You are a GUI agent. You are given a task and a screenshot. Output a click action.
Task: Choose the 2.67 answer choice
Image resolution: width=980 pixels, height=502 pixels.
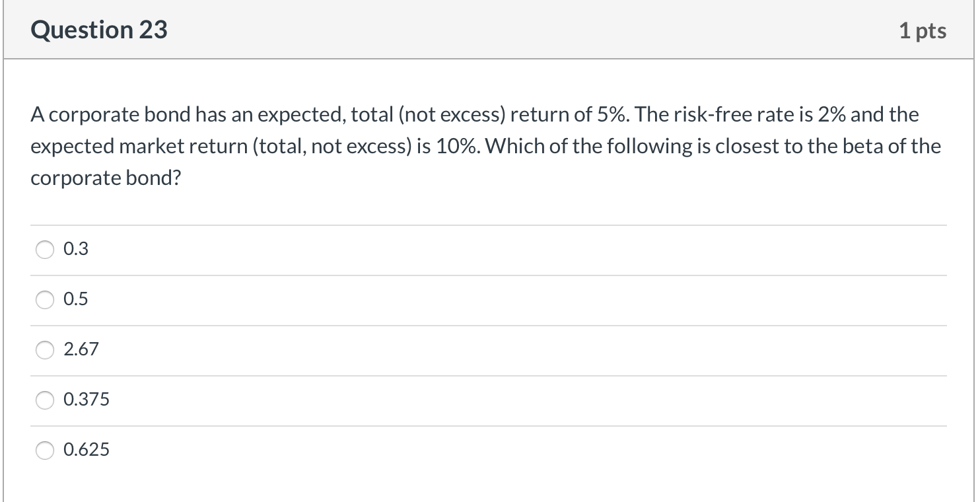[45, 350]
